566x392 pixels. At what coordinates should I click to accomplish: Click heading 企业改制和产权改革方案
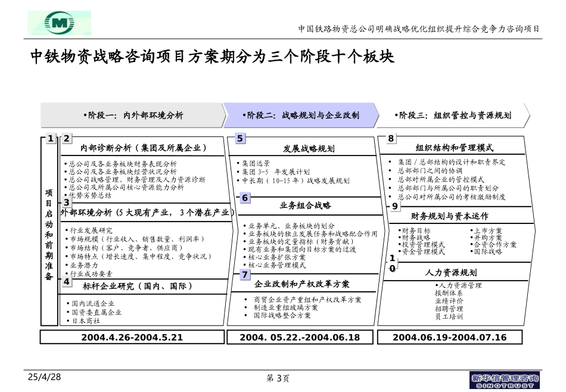click(302, 284)
